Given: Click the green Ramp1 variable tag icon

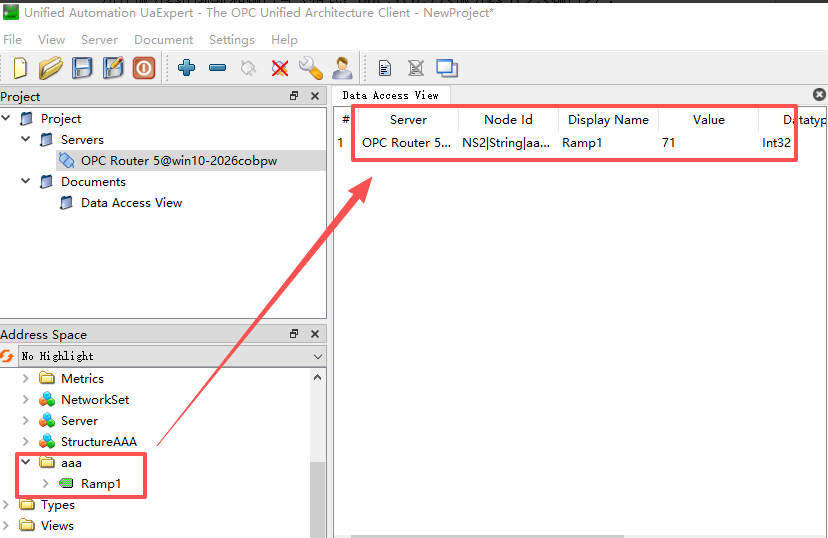Looking at the screenshot, I should [67, 483].
